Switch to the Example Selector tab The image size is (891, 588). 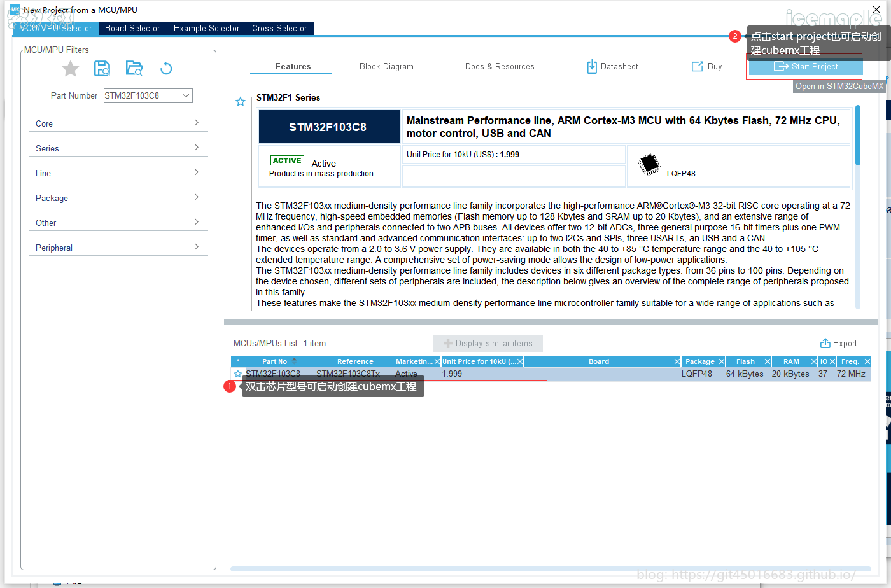(x=206, y=29)
